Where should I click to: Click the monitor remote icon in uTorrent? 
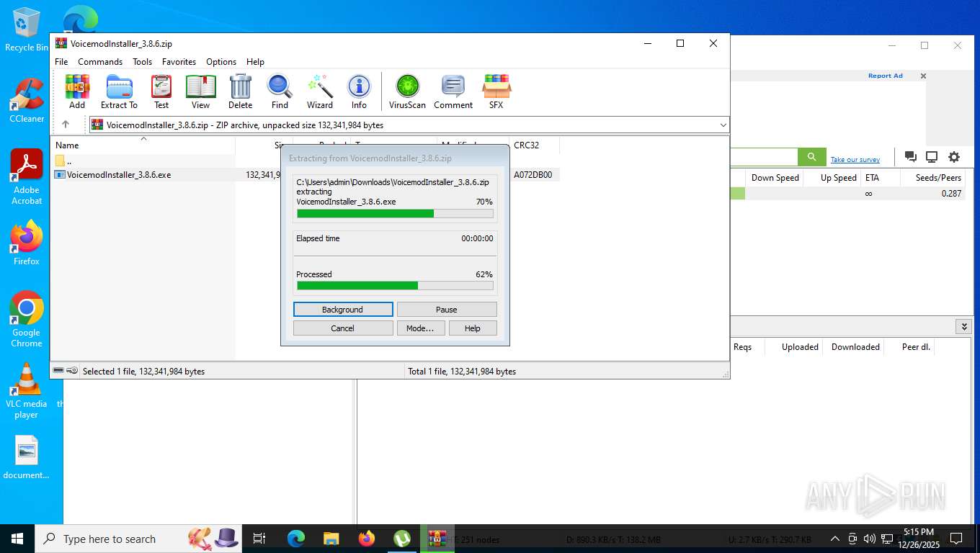(x=932, y=157)
